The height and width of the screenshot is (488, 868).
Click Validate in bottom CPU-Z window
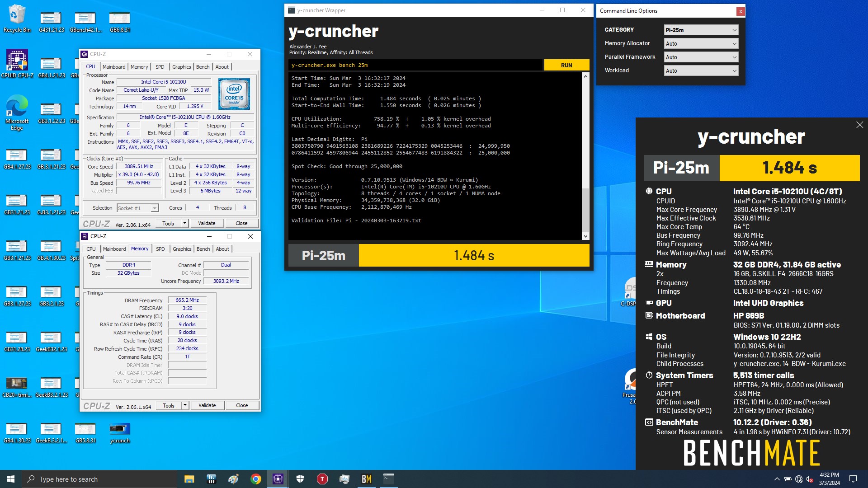pos(207,405)
